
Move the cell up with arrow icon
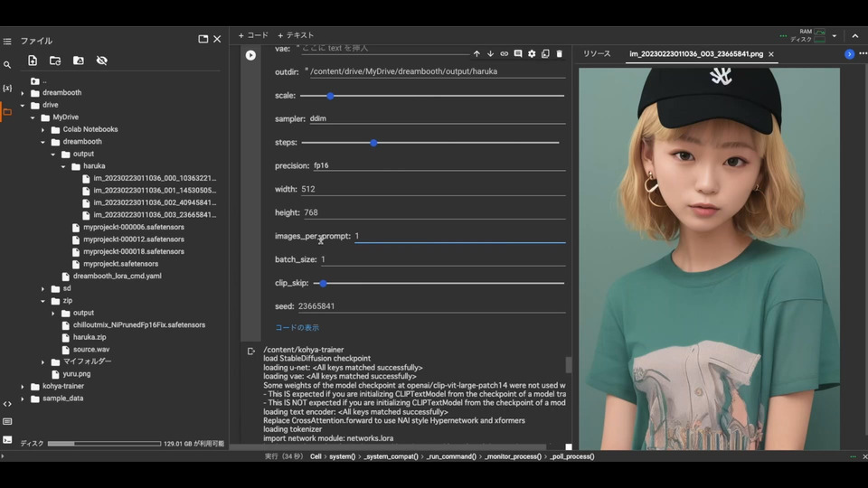tap(477, 54)
